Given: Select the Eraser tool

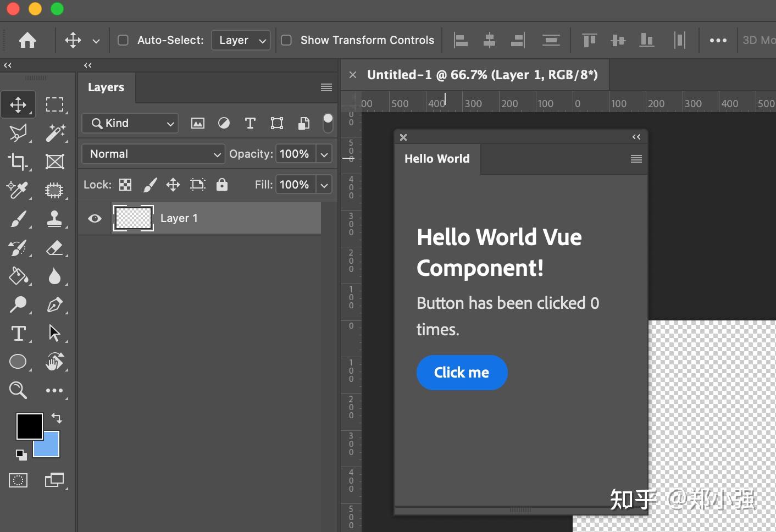Looking at the screenshot, I should click(54, 247).
